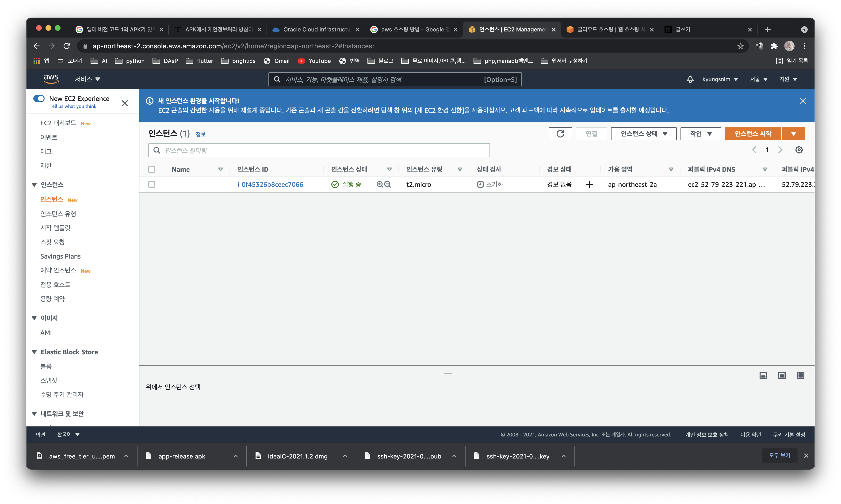Open instance ID link i-0f45326b8ceec7066
This screenshot has width=841, height=504.
[x=270, y=184]
